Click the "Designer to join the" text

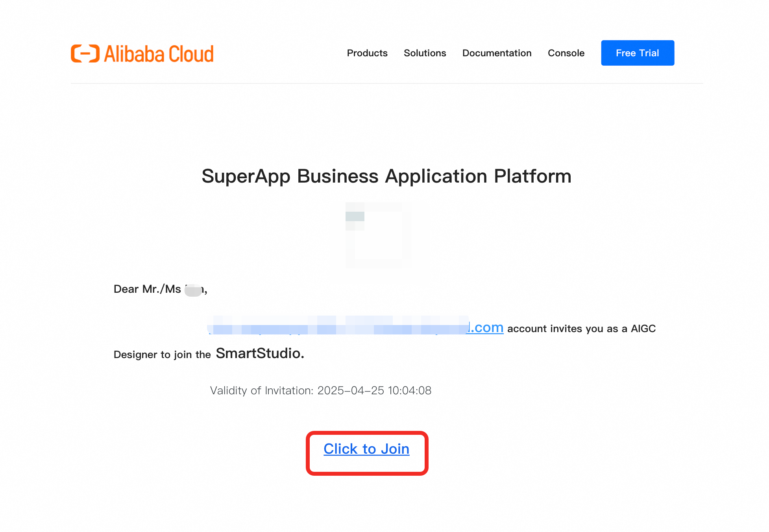pyautogui.click(x=162, y=355)
